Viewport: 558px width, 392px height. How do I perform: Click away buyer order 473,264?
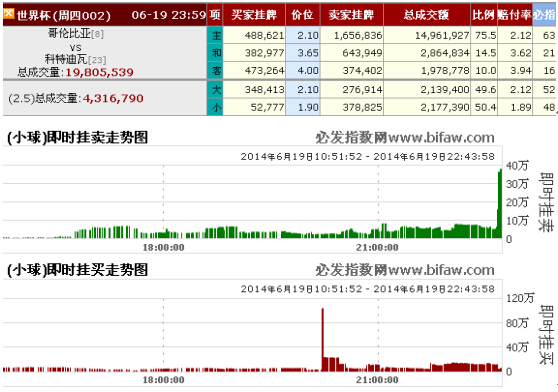pos(264,71)
